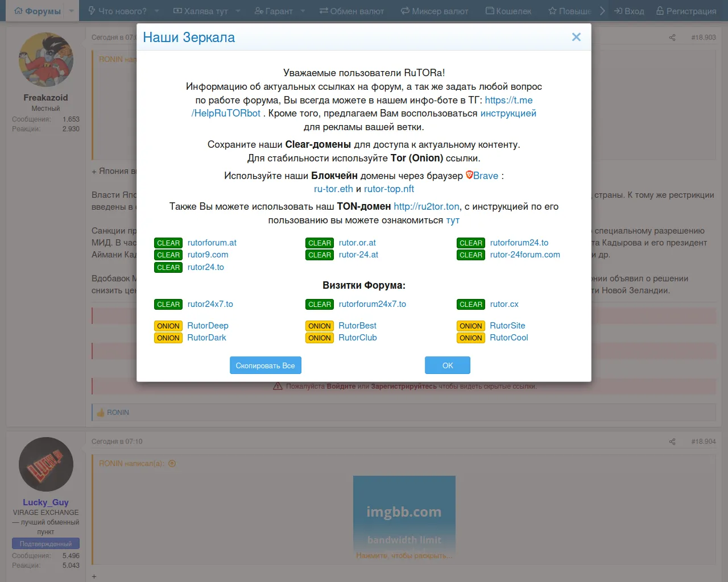Screen dimensions: 728x582
Task: Click the thumbs-up reaction icon beside RONIN
Action: click(101, 413)
